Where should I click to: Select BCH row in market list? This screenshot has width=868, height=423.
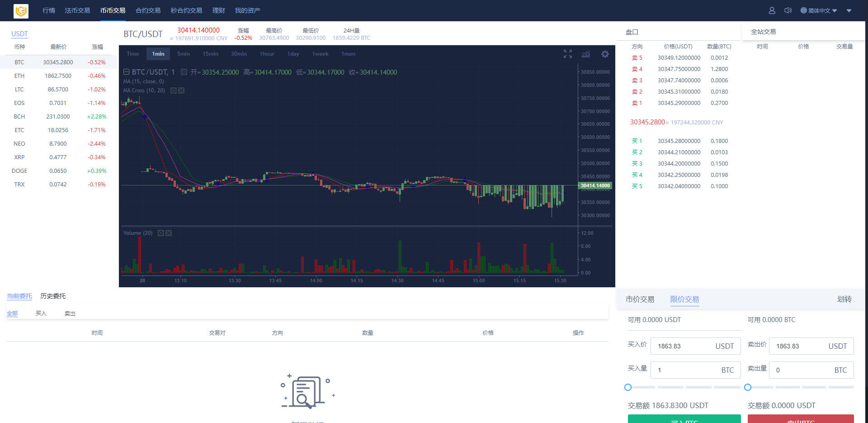point(58,116)
